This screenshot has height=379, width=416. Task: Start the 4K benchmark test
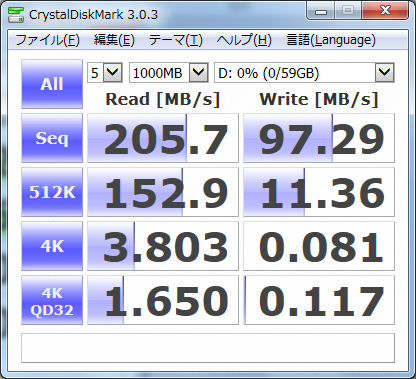[52, 246]
